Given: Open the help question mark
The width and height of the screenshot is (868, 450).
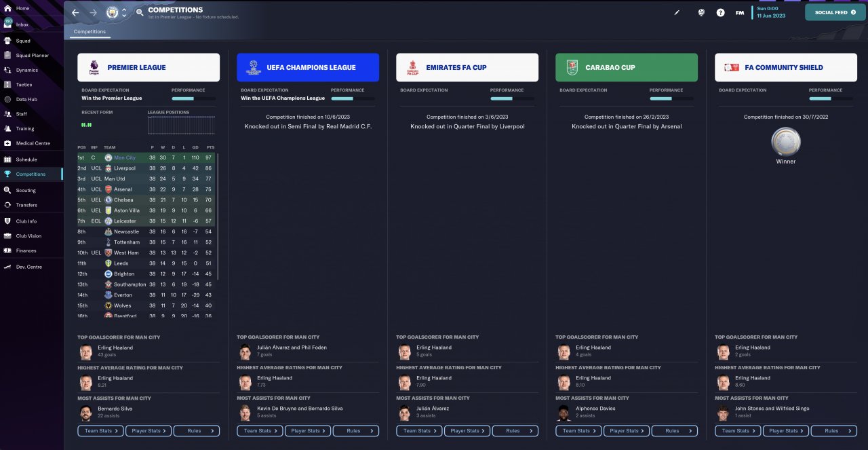Looking at the screenshot, I should pyautogui.click(x=720, y=12).
